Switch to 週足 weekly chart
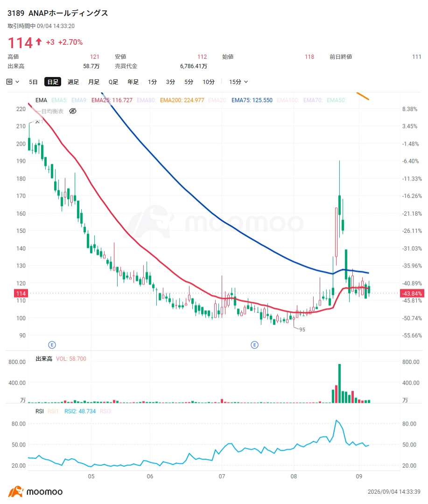The height and width of the screenshot is (504, 428). 73,82
